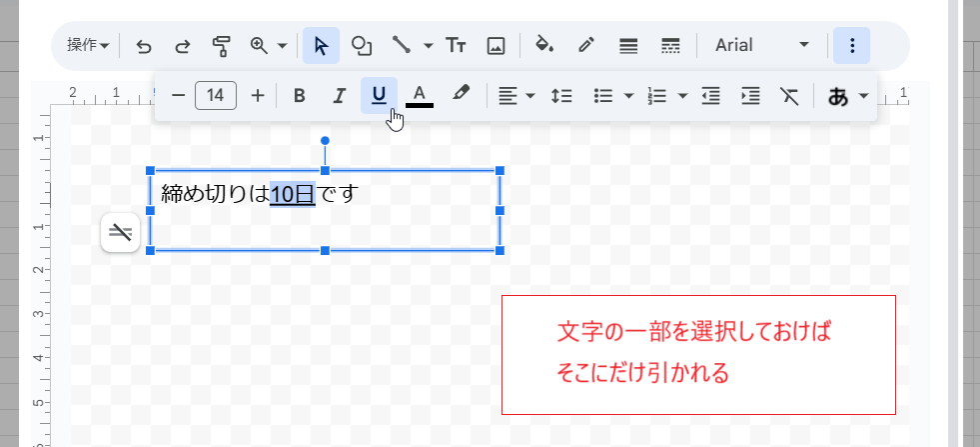The width and height of the screenshot is (980, 447).
Task: Toggle the three-dot more options button
Action: 851,46
